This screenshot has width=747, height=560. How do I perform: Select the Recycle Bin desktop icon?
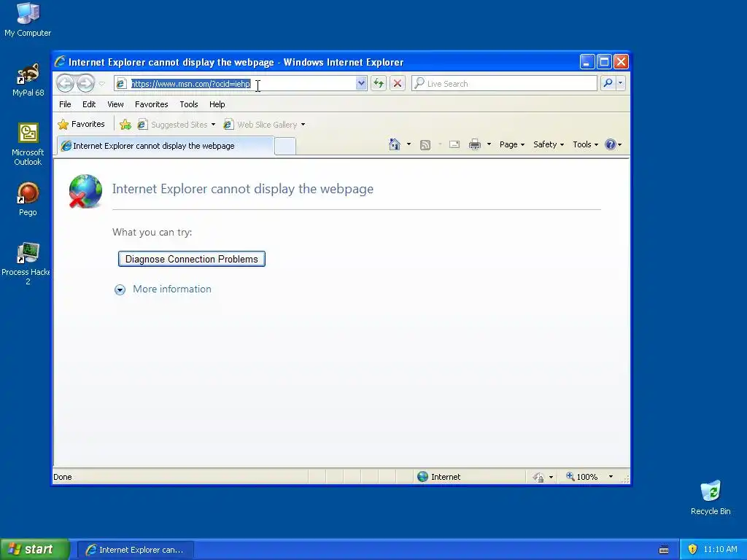pyautogui.click(x=711, y=497)
